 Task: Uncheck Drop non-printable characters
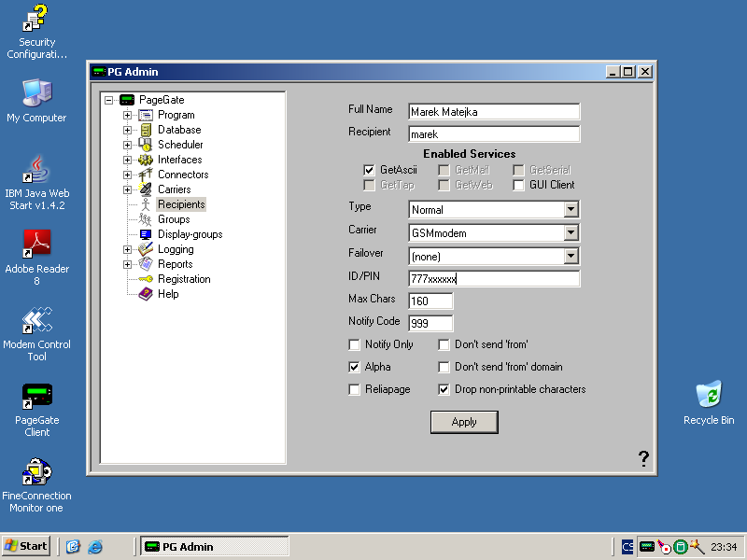[444, 389]
